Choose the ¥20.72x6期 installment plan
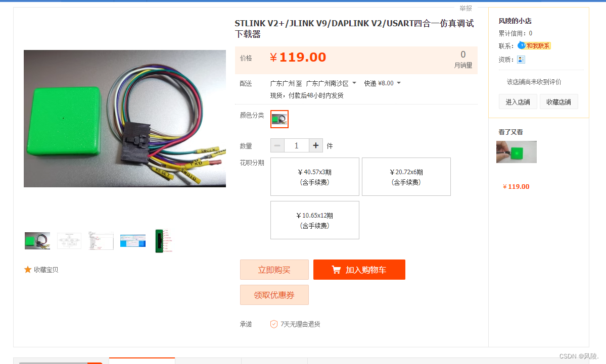The image size is (606, 364). [x=406, y=177]
